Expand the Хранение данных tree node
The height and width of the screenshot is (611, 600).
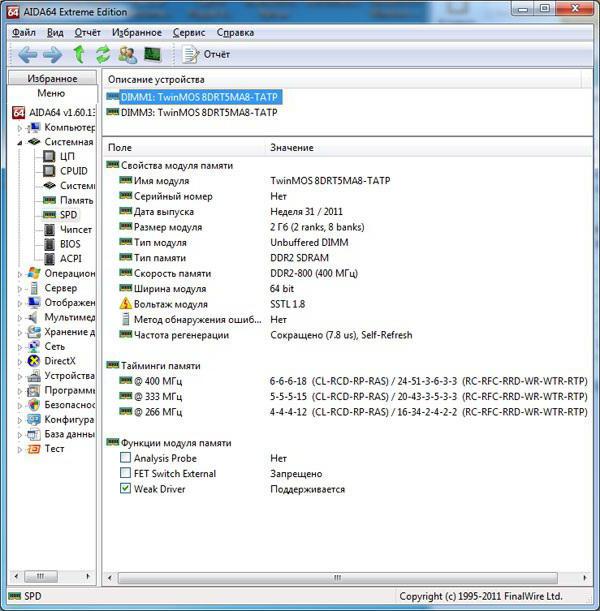point(19,333)
